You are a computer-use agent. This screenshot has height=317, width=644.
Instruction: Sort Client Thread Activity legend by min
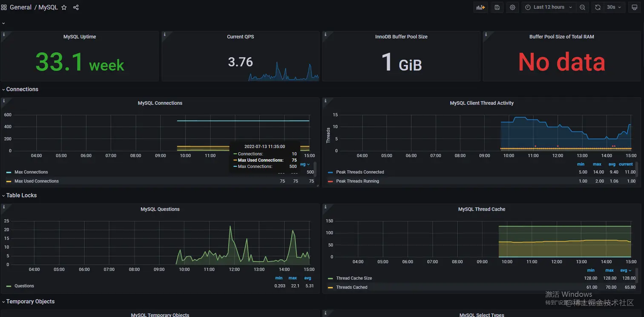[581, 164]
